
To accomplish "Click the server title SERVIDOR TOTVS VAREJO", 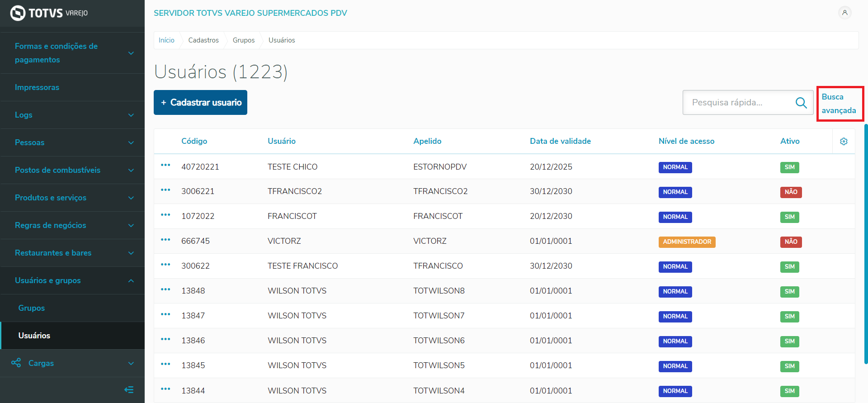I will point(250,13).
